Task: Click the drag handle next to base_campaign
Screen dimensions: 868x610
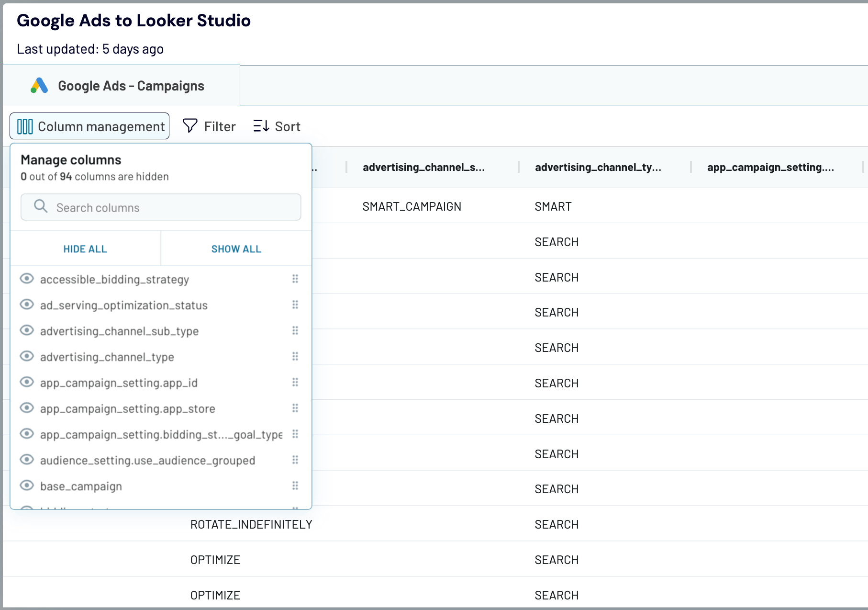Action: pyautogui.click(x=295, y=486)
